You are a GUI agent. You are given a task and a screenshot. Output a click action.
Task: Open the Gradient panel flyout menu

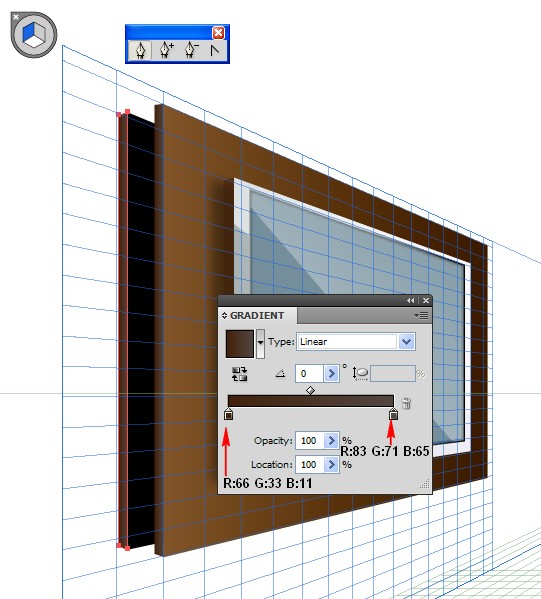tap(421, 316)
